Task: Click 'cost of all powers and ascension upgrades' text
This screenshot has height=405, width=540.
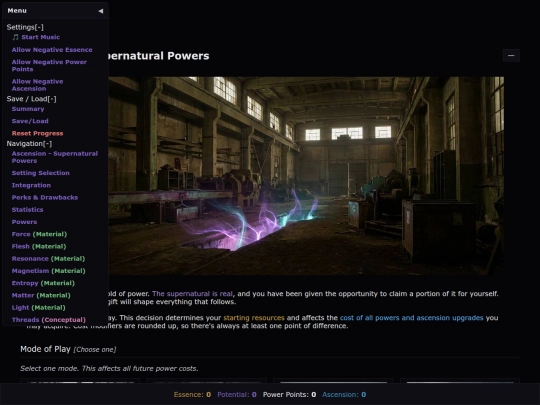Action: [x=412, y=318]
